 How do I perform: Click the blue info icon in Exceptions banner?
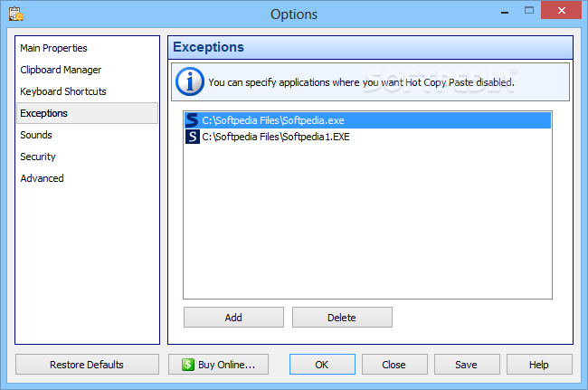(x=190, y=81)
